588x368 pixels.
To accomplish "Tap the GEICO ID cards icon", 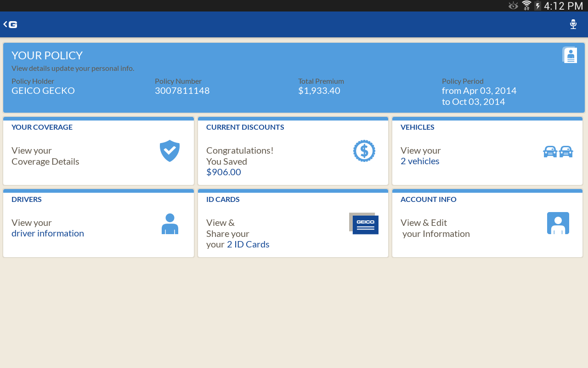I will coord(364,224).
